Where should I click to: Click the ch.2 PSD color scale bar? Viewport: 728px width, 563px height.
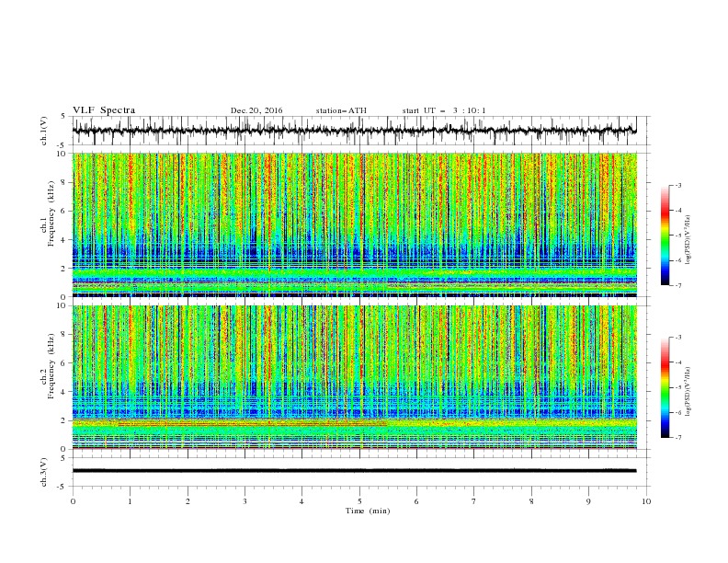665,387
